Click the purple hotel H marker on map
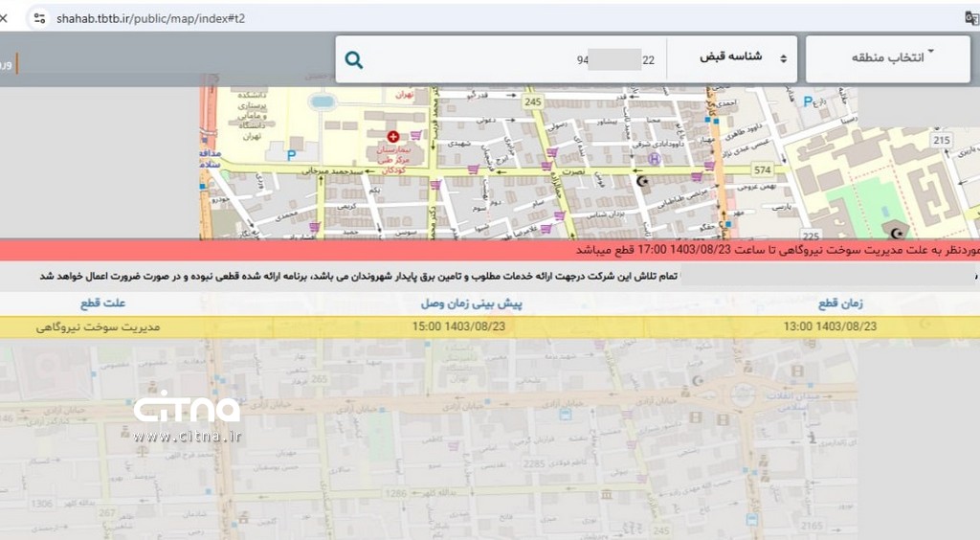The width and height of the screenshot is (980, 540). [x=655, y=159]
